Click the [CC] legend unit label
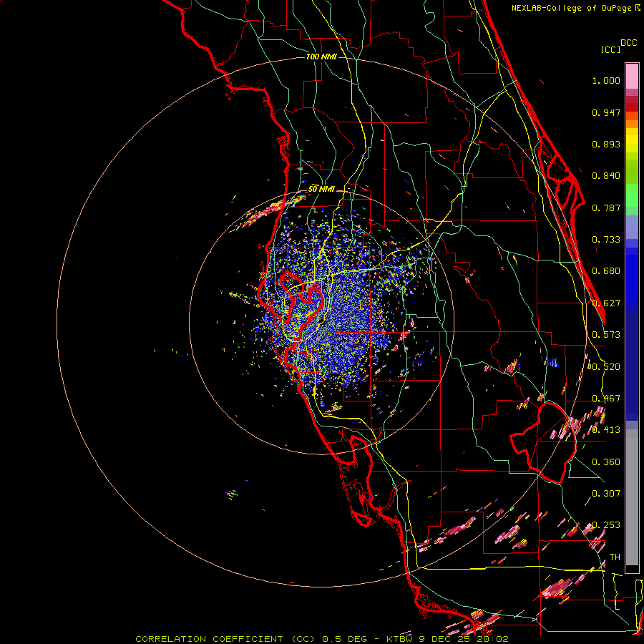Image resolution: width=644 pixels, height=644 pixels. [610, 49]
